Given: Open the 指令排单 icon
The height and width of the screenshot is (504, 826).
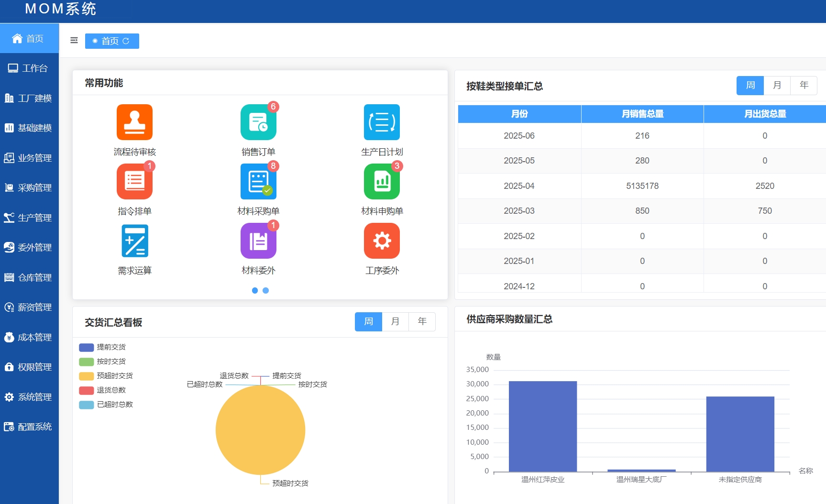Looking at the screenshot, I should pos(134,182).
